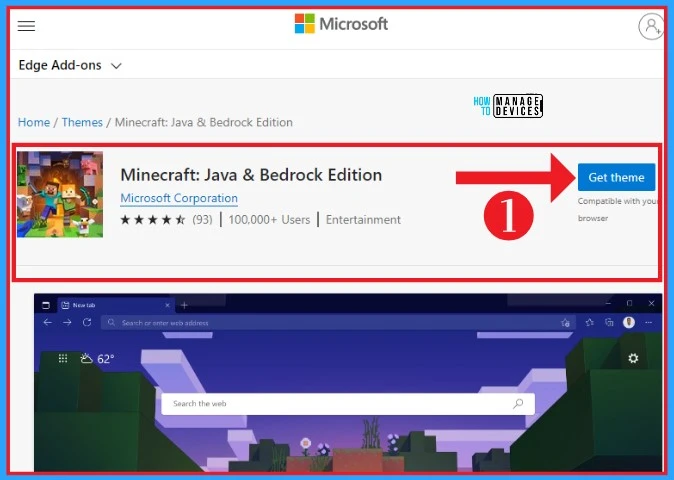674x480 pixels.
Task: Click the page settings gear in preview
Action: coord(632,358)
